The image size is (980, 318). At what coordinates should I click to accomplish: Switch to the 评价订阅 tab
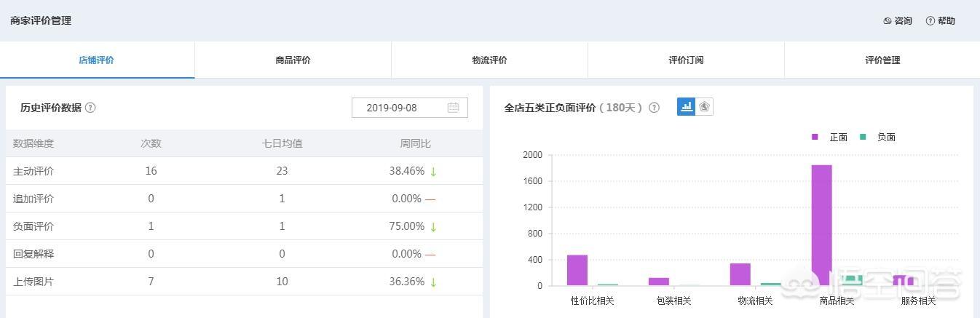[687, 60]
